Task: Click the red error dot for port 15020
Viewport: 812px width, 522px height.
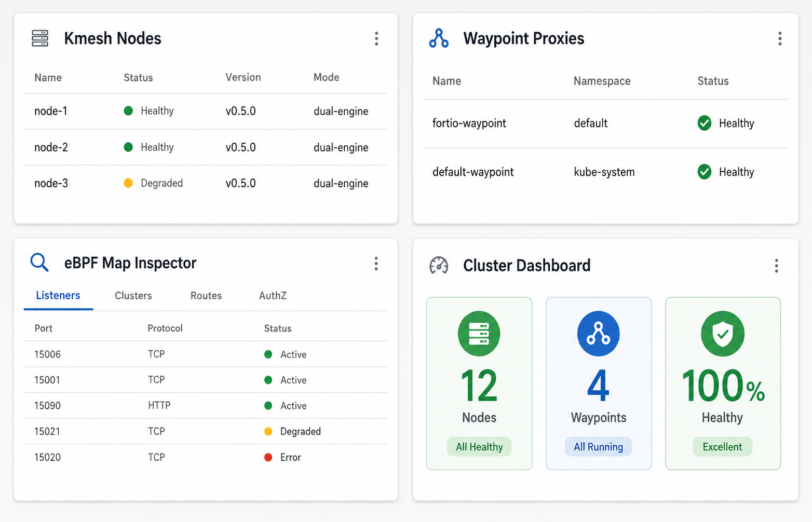Action: click(x=268, y=457)
